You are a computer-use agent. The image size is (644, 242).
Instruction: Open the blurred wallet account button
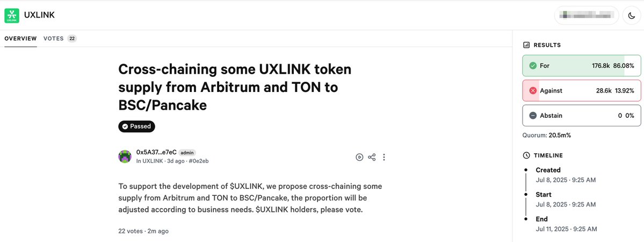click(587, 16)
